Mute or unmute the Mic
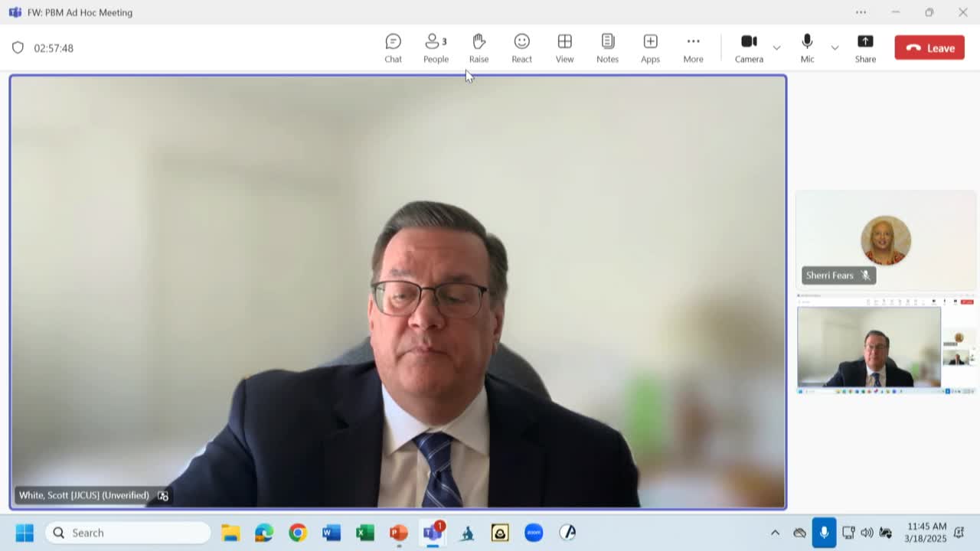The image size is (980, 551). [x=807, y=48]
